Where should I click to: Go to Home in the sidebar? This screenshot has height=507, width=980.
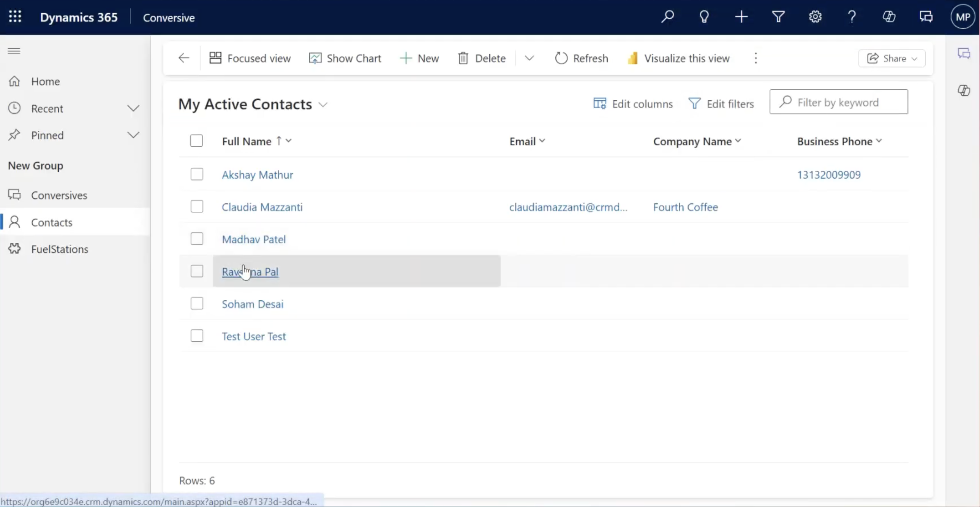45,81
